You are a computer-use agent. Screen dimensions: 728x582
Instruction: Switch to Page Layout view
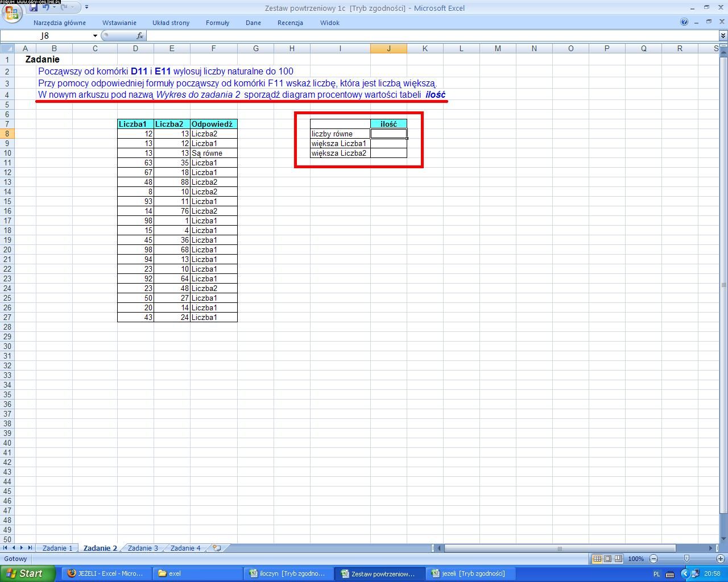(607, 559)
